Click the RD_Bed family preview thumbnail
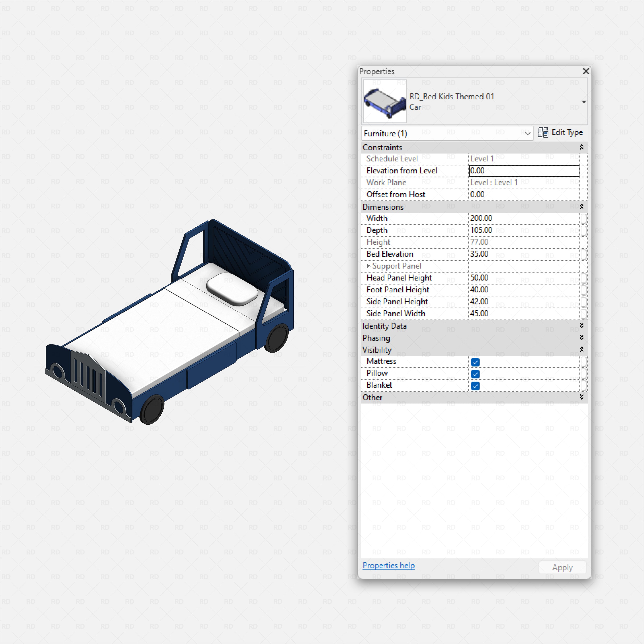 click(x=385, y=102)
